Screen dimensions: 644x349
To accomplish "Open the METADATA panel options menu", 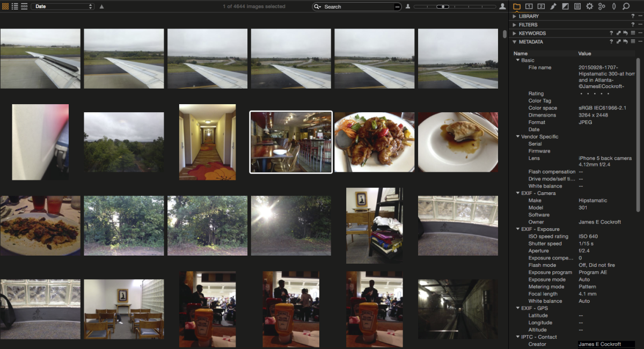I will (x=640, y=41).
